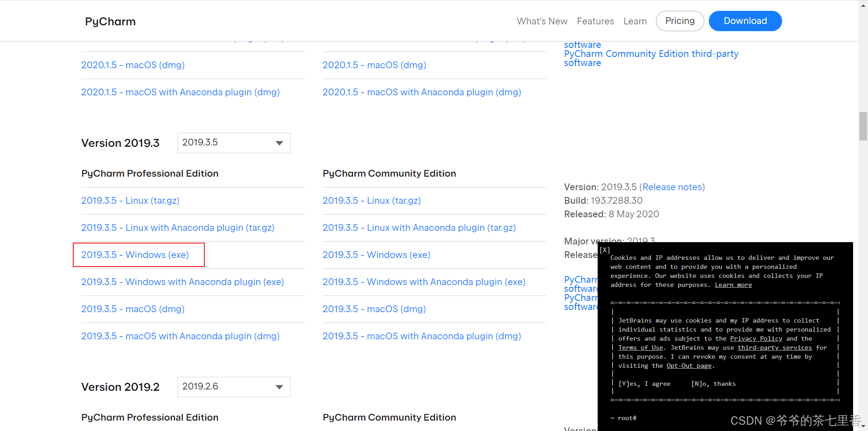The image size is (868, 431).
Task: Open the What's New menu item
Action: click(542, 21)
